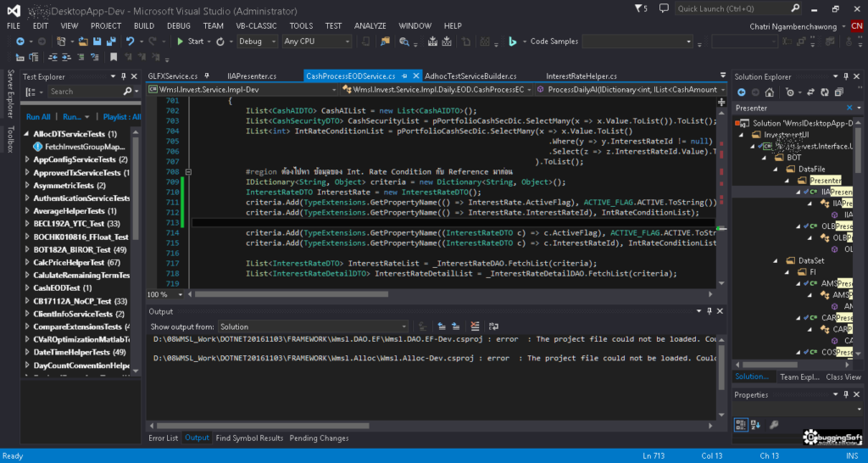Click account name Chatri Ngambenchawong

point(794,26)
